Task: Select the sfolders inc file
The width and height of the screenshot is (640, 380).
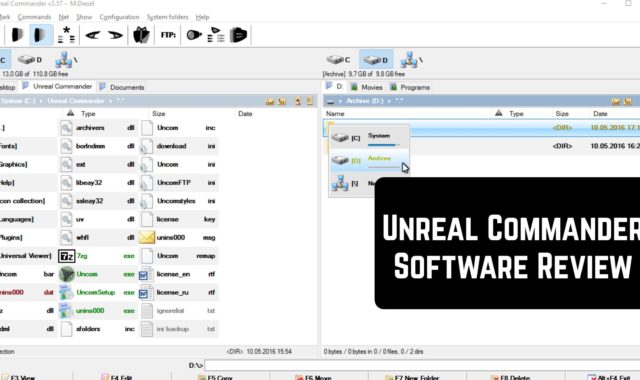Action: coord(97,329)
